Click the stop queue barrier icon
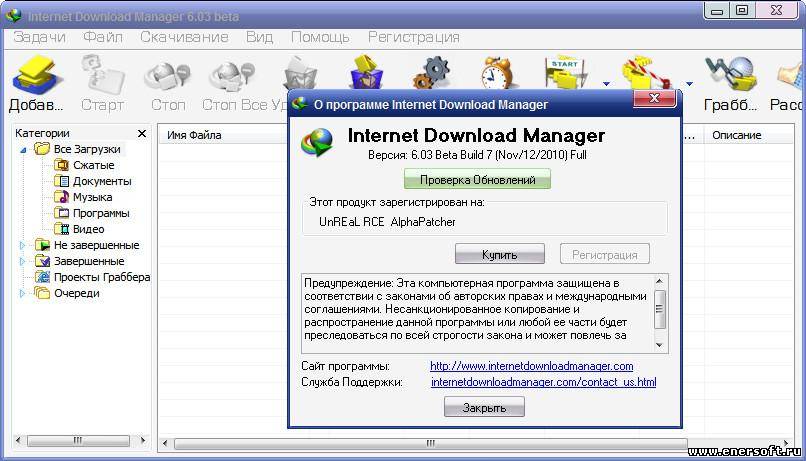Image resolution: width=806 pixels, height=461 pixels. click(x=646, y=73)
